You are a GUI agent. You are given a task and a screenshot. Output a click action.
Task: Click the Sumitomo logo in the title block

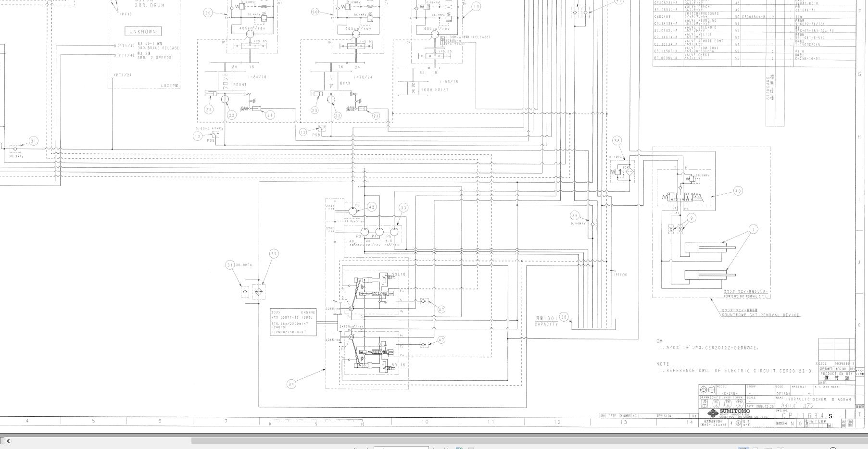728,413
